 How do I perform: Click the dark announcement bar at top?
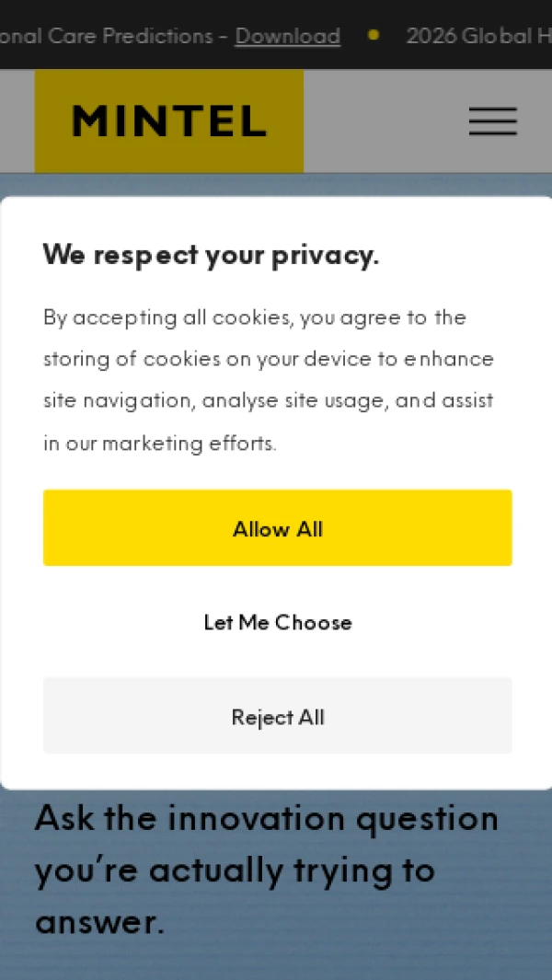coord(276,34)
